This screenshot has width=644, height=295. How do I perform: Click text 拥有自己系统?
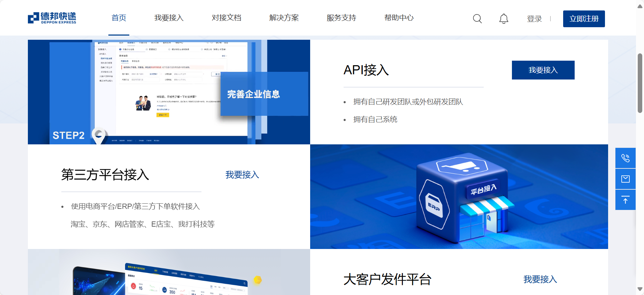pyautogui.click(x=375, y=120)
